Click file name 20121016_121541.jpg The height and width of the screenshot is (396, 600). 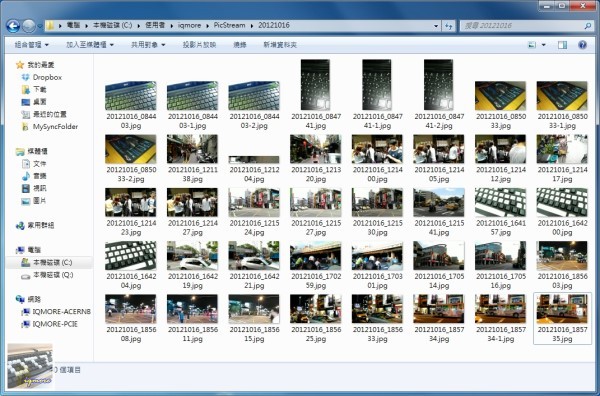tap(439, 228)
